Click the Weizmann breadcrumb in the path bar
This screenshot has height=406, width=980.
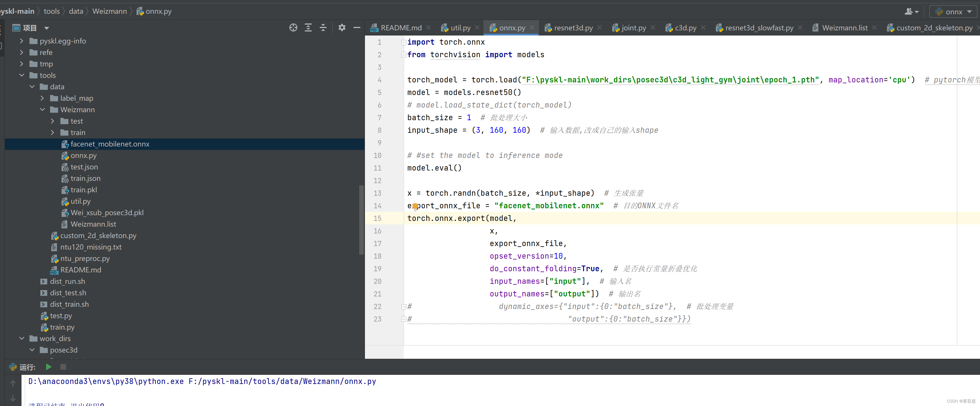pos(110,11)
